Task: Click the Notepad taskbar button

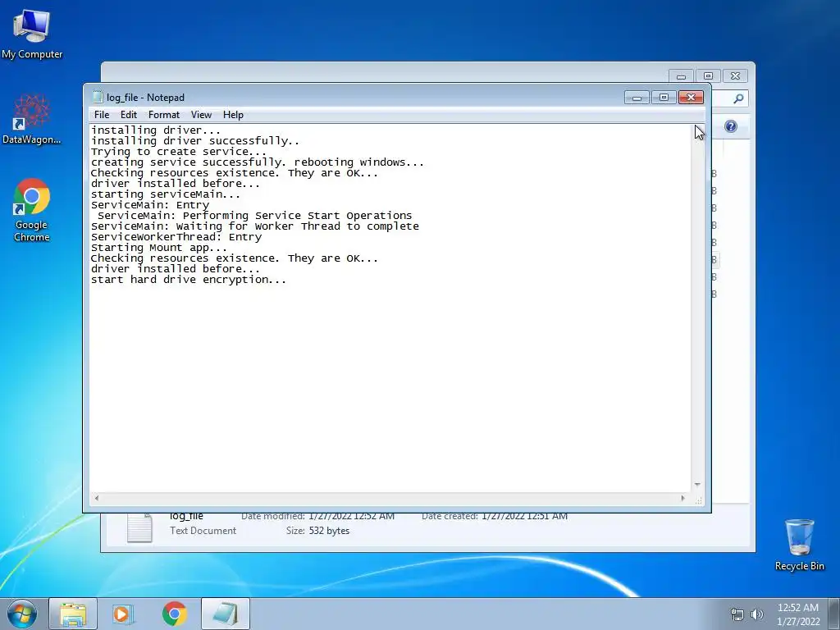Action: (226, 614)
